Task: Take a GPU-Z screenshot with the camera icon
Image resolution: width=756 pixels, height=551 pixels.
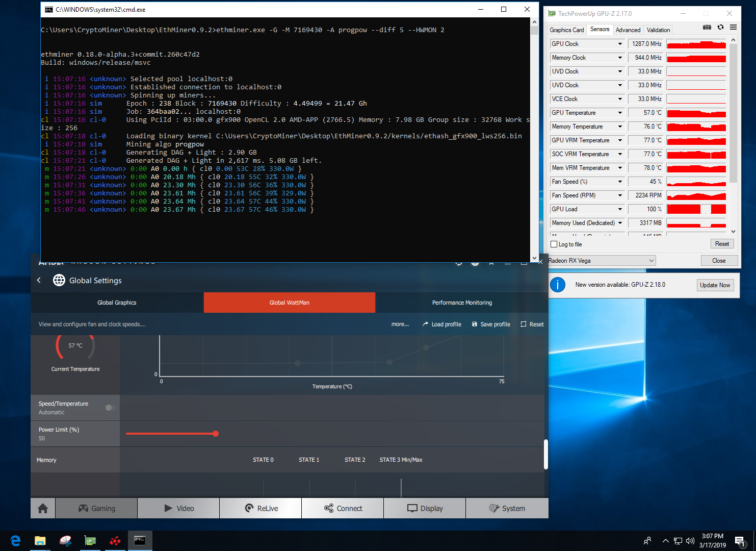Action: pyautogui.click(x=707, y=27)
